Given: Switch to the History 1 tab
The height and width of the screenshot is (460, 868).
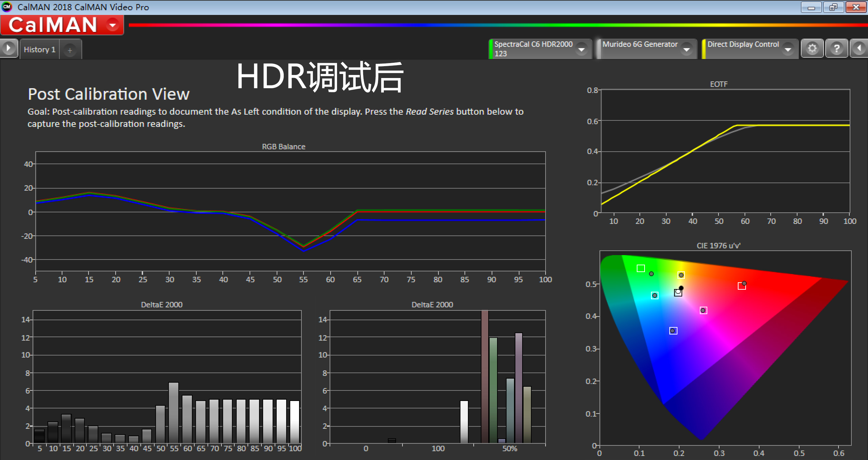Looking at the screenshot, I should click(x=40, y=50).
